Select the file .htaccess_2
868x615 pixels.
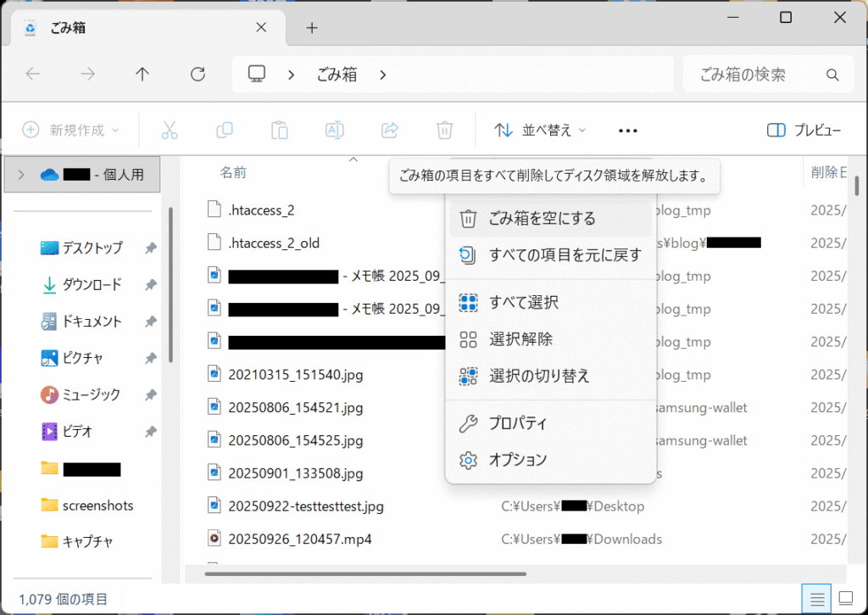point(261,210)
